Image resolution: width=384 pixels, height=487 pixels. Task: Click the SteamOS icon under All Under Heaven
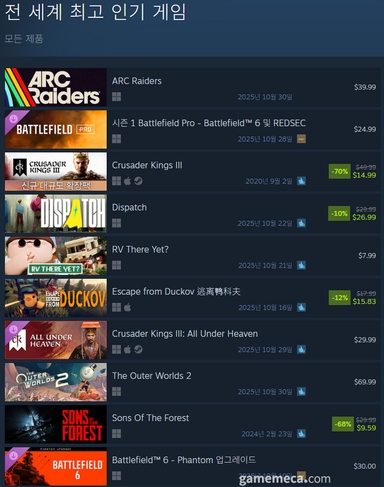tap(138, 349)
